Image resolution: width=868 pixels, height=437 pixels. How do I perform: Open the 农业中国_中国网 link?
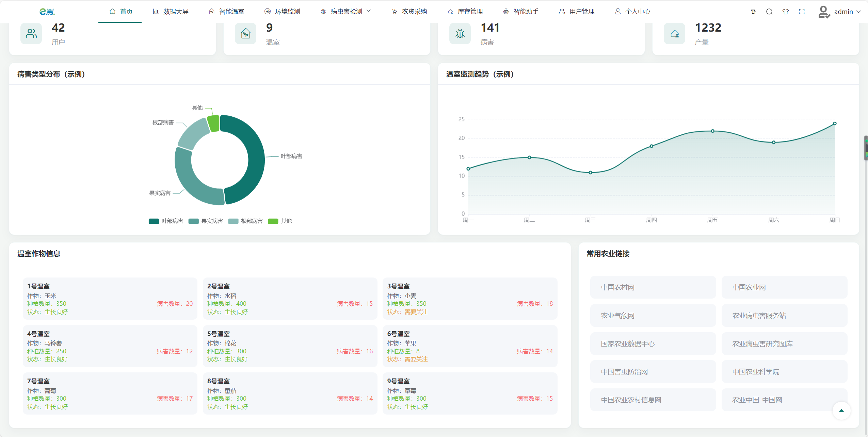click(x=784, y=400)
